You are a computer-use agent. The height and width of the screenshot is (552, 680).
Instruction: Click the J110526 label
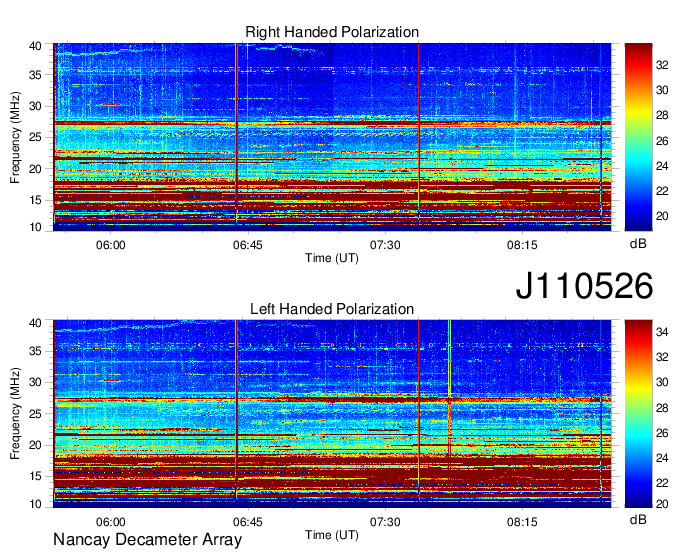pos(584,286)
